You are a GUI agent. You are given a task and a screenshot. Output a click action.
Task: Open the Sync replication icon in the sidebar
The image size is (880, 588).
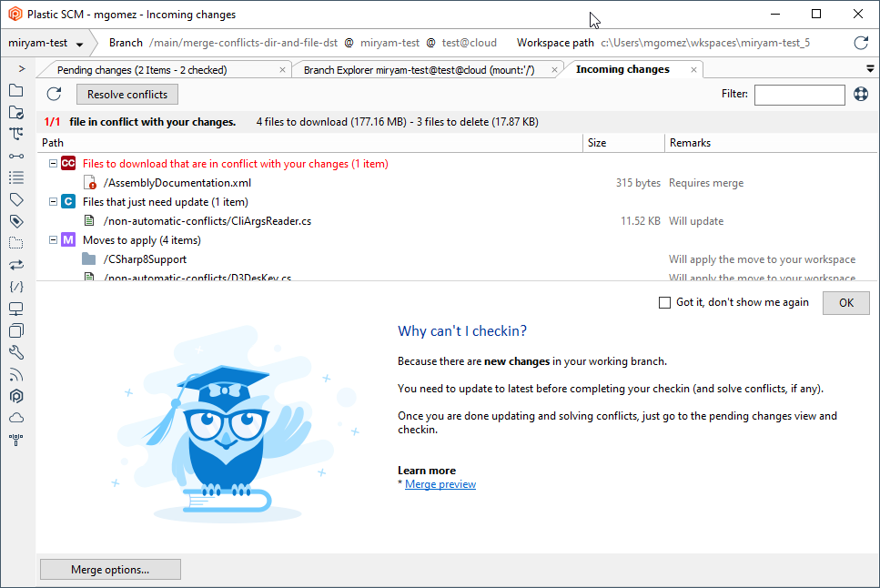15,264
